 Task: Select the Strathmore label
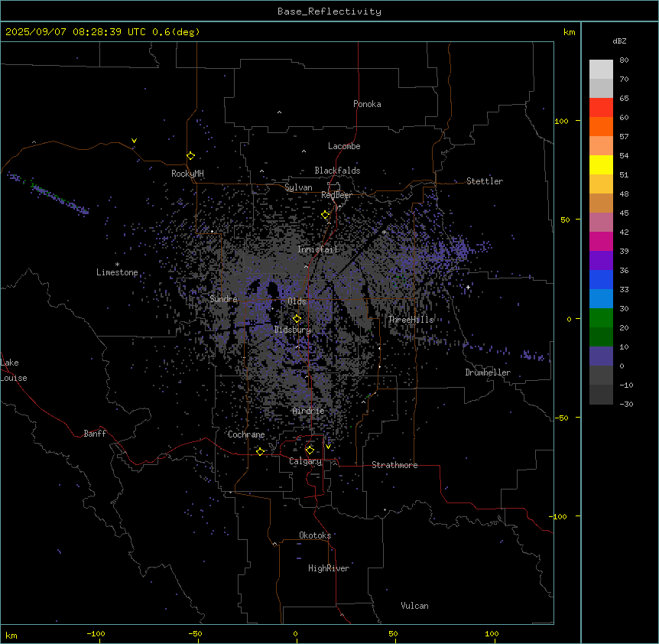[x=394, y=465]
